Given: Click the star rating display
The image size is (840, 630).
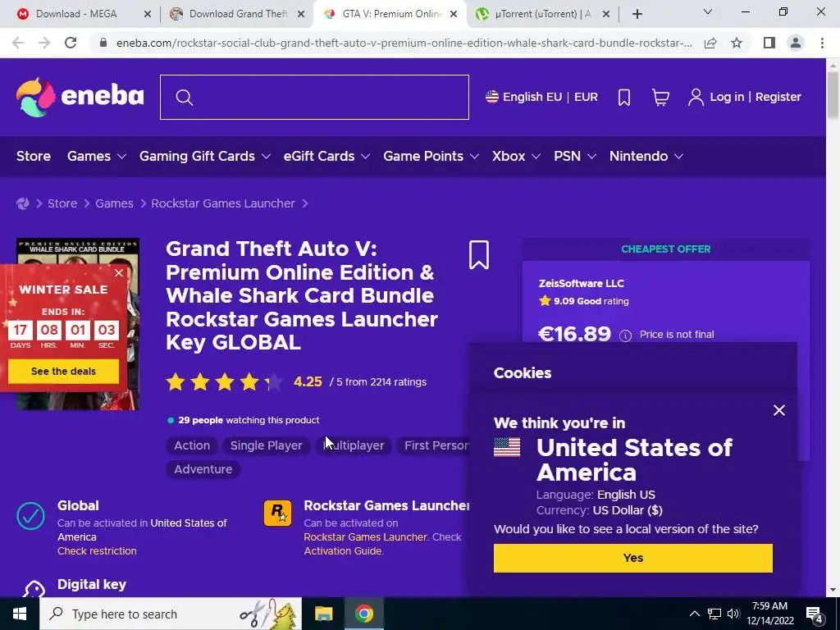Looking at the screenshot, I should point(224,382).
